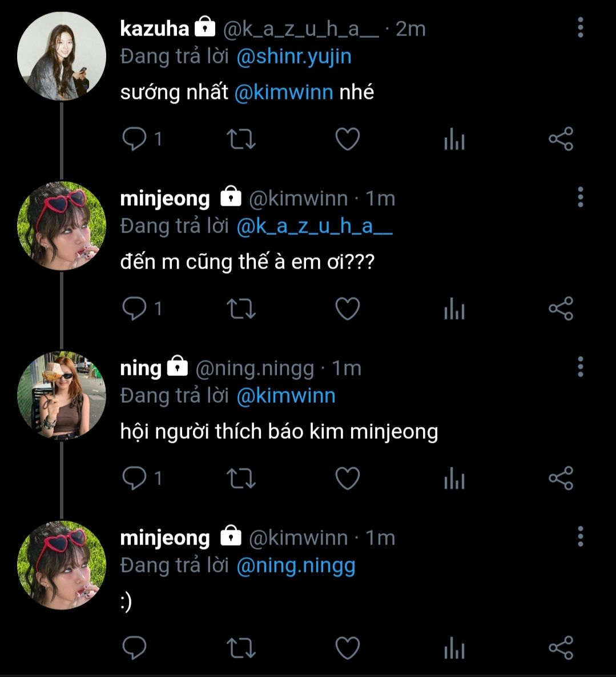Like kazuha's tweet with the heart icon
Viewport: 616px width, 677px height.
tap(348, 139)
